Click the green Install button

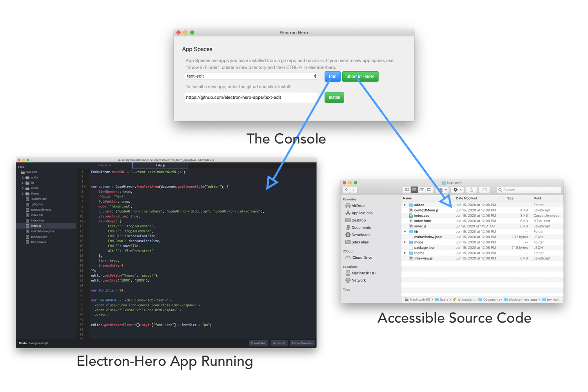(334, 98)
